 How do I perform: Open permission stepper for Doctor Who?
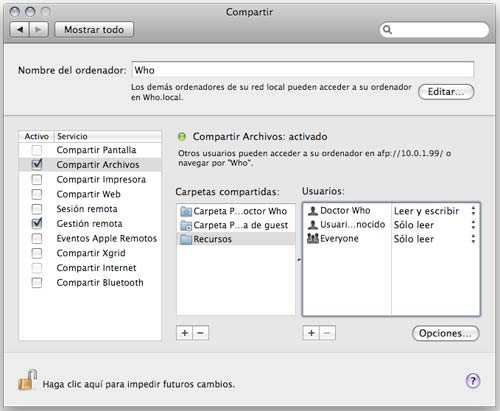[x=473, y=211]
